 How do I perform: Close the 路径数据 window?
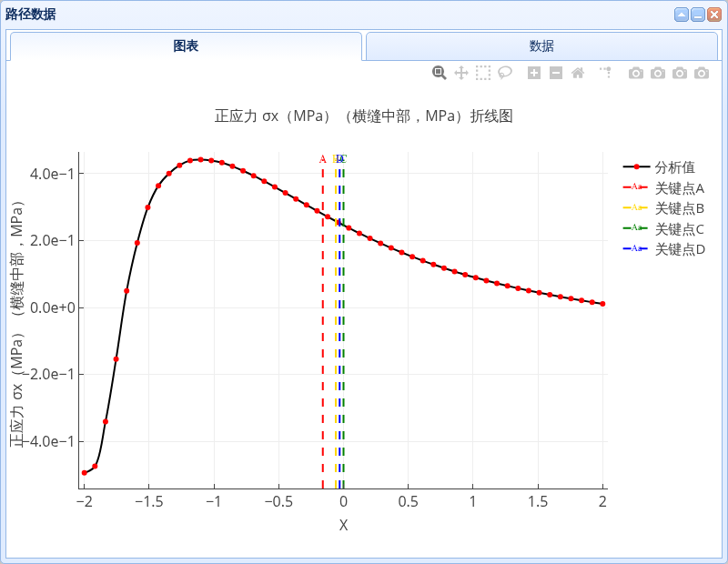coord(714,15)
